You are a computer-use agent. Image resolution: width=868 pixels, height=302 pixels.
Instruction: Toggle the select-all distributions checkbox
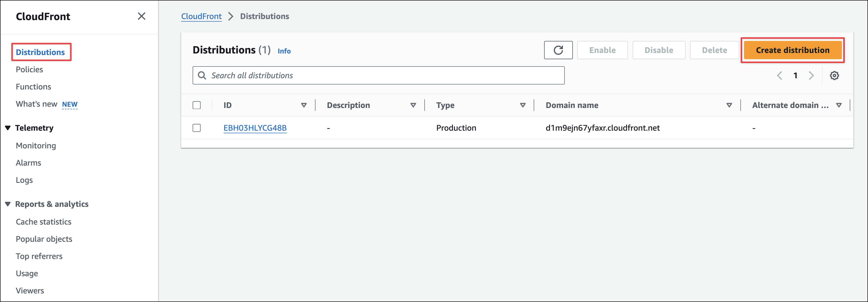pyautogui.click(x=197, y=105)
